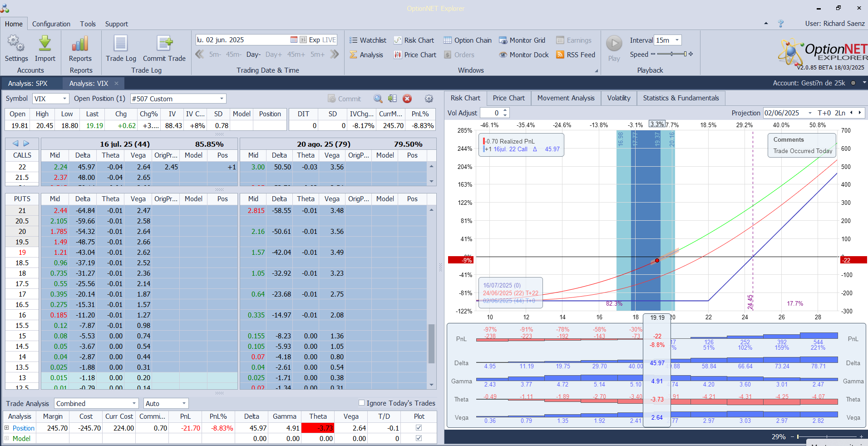The image size is (868, 446).
Task: Switch to the Volatility tab
Action: pyautogui.click(x=619, y=98)
